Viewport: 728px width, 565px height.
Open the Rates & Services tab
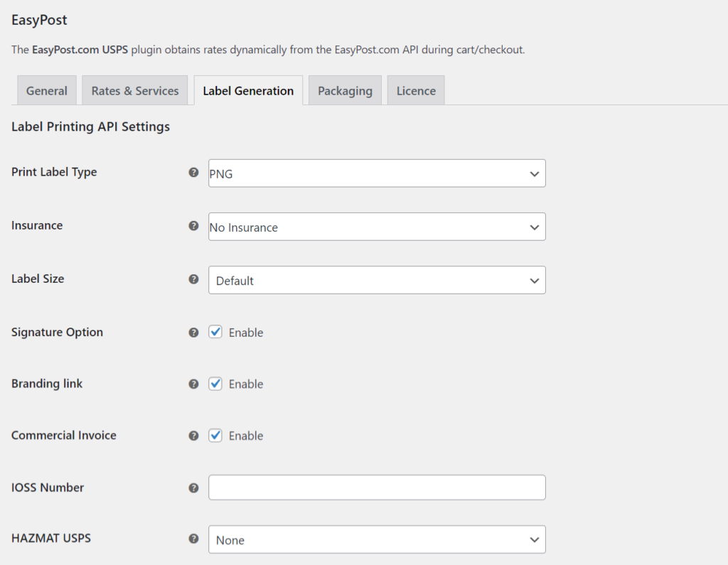pos(135,91)
